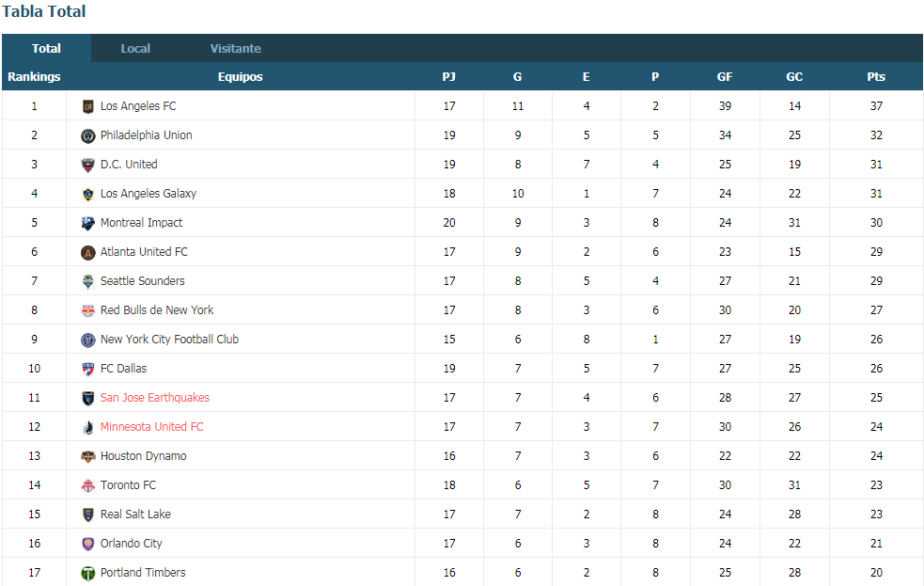The width and height of the screenshot is (924, 586).
Task: Select the Total tab
Action: 47,48
